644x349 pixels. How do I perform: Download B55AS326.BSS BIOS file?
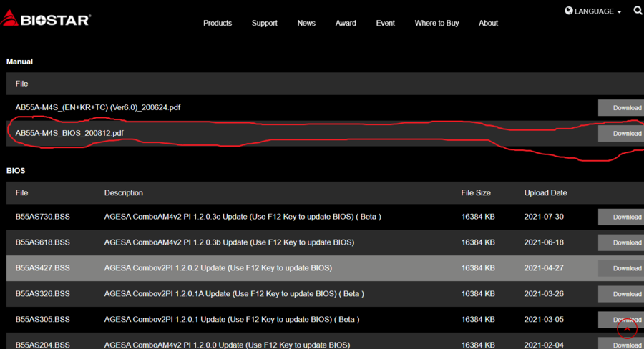tap(621, 294)
